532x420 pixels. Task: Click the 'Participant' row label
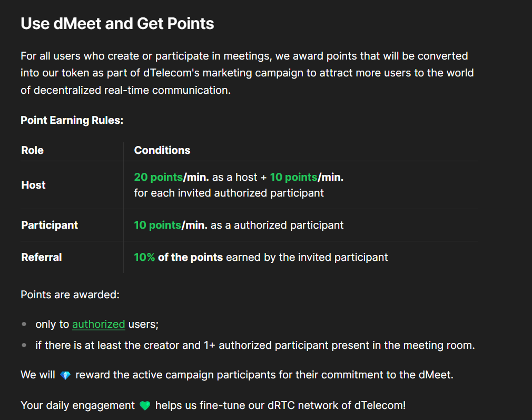pos(50,225)
